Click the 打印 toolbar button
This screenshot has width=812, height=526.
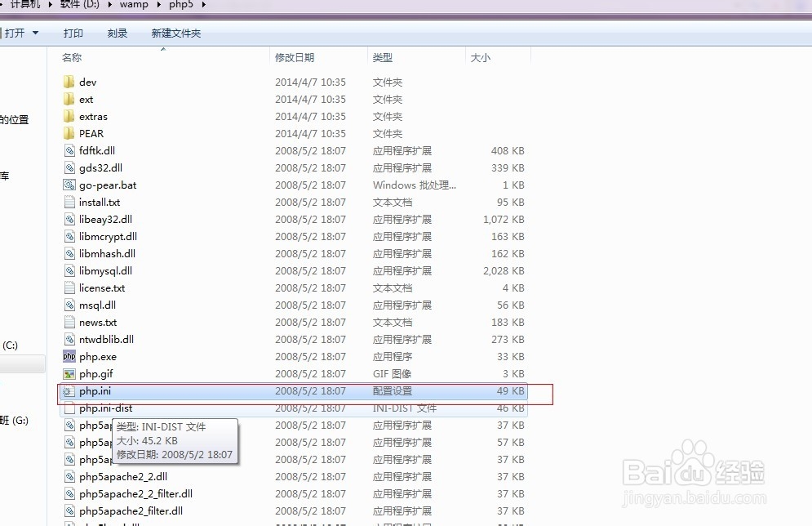pos(73,33)
